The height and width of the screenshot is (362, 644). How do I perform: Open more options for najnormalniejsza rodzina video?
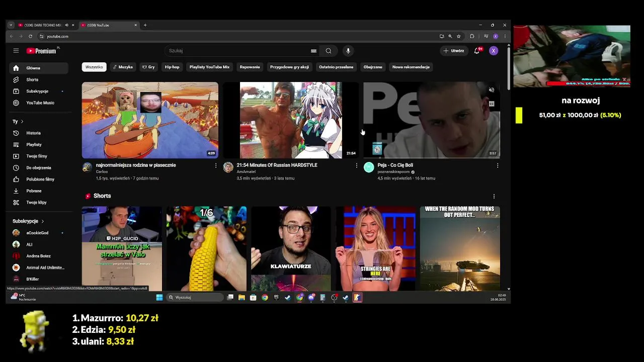click(216, 165)
